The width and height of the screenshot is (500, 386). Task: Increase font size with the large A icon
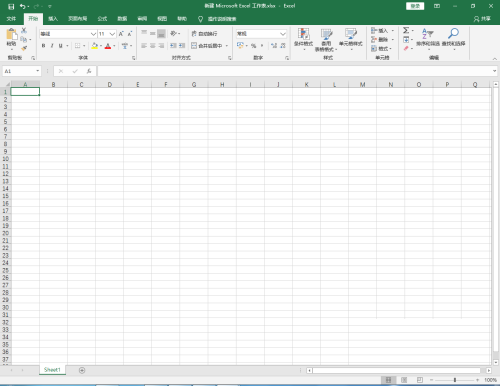tap(121, 34)
